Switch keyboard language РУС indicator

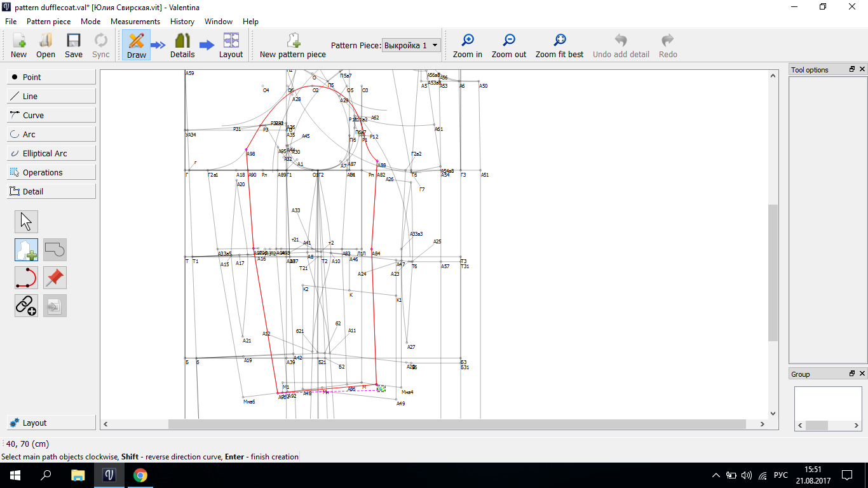(781, 475)
